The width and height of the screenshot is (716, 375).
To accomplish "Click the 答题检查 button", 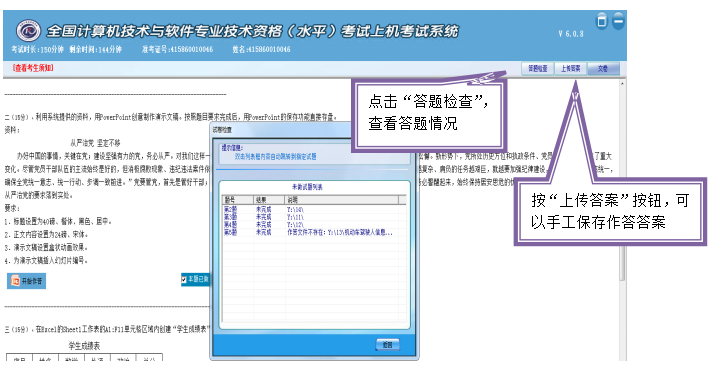I will click(537, 69).
